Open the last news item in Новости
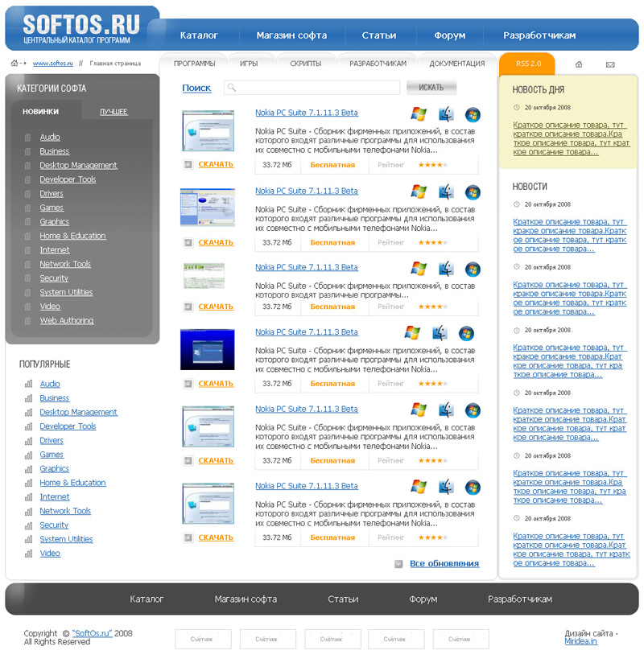The image size is (644, 667). pos(572,550)
